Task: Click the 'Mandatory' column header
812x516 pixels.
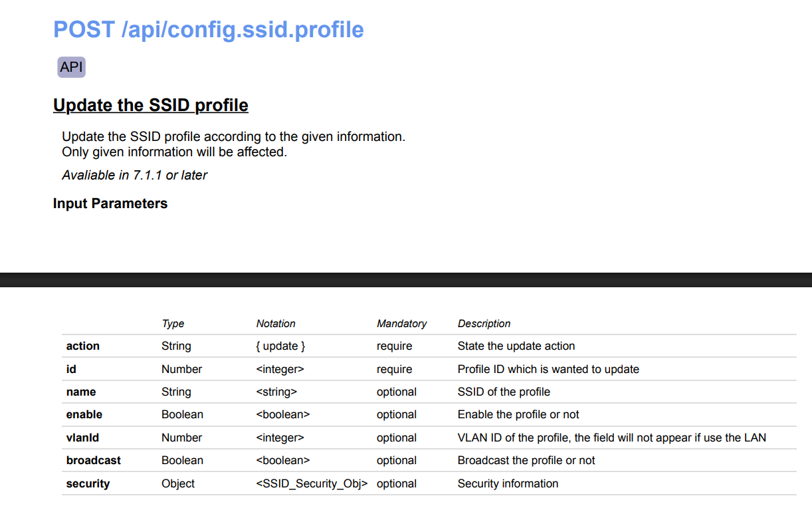Action: point(401,324)
